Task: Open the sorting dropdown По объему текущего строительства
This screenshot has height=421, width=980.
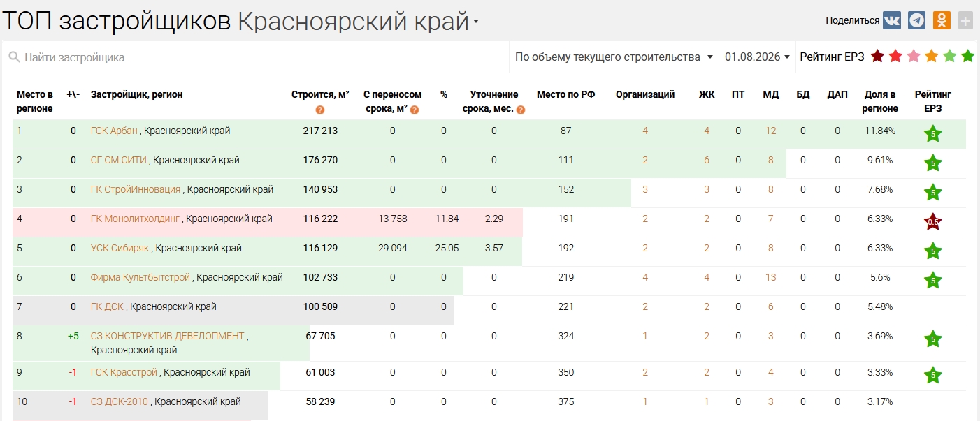Action: 614,57
